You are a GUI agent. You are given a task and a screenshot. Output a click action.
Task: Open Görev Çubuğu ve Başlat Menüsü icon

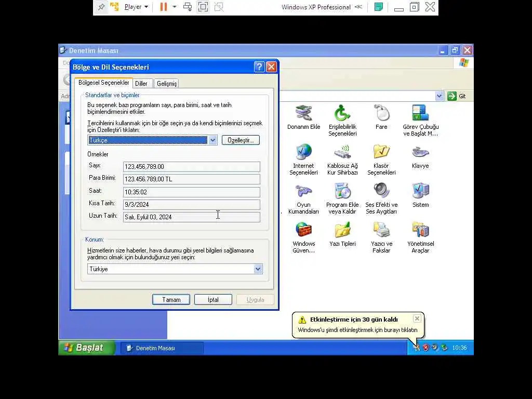click(420, 121)
